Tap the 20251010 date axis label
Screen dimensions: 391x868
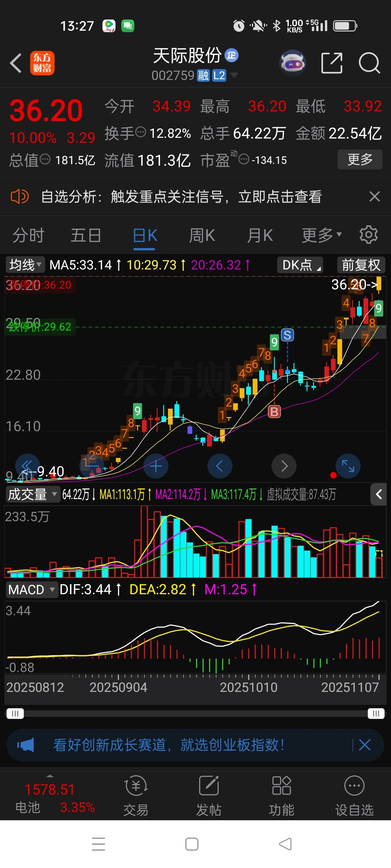pos(249,687)
